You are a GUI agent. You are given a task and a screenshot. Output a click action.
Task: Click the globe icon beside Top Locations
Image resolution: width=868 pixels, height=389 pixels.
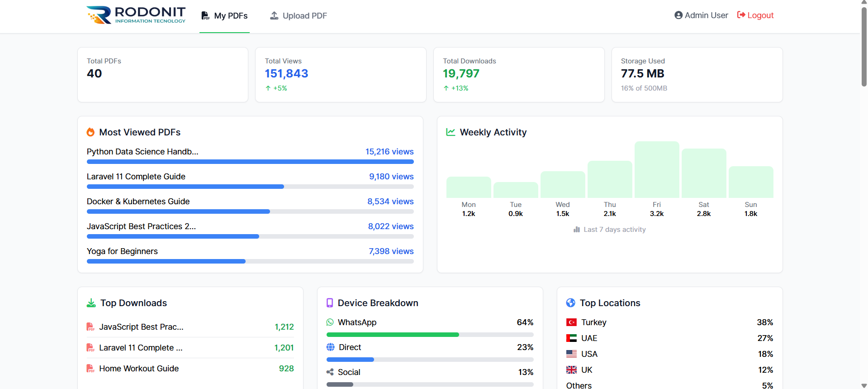[570, 303]
